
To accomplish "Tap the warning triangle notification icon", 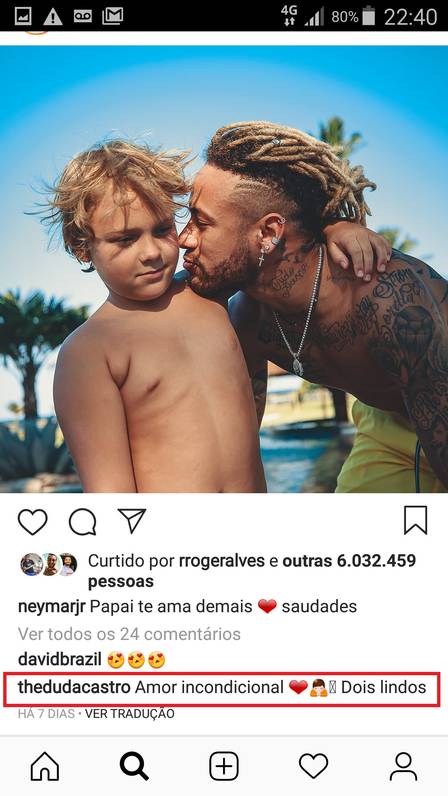I will [53, 17].
